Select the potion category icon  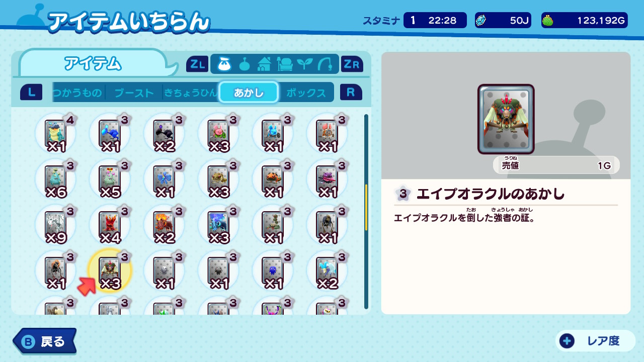tap(244, 64)
